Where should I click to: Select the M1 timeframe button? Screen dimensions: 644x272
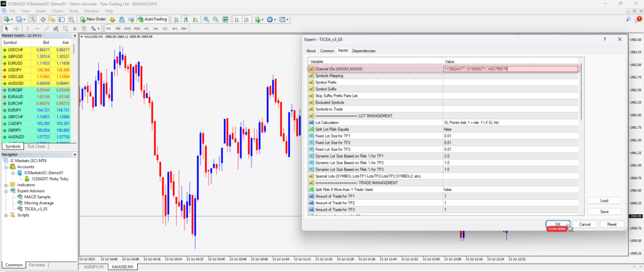click(109, 28)
